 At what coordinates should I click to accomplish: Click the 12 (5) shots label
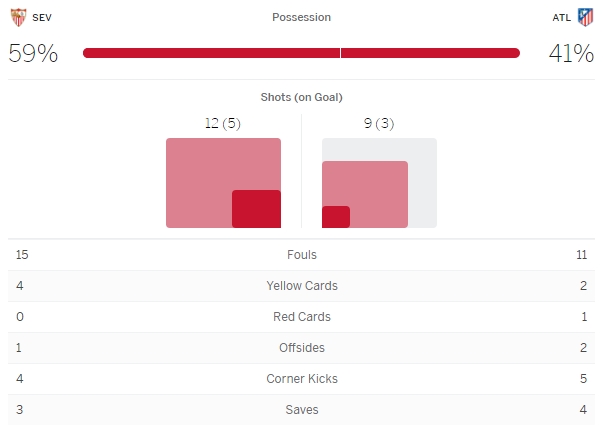[x=222, y=123]
